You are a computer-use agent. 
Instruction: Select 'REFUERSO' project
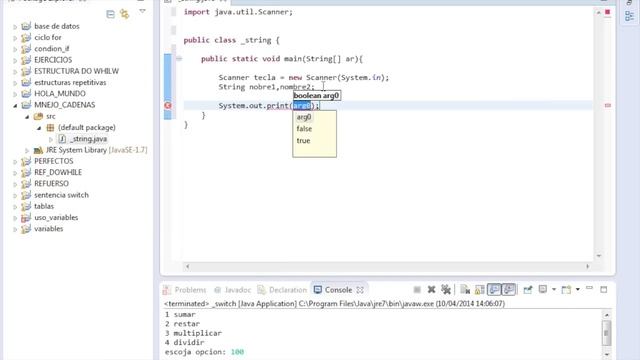(51, 184)
